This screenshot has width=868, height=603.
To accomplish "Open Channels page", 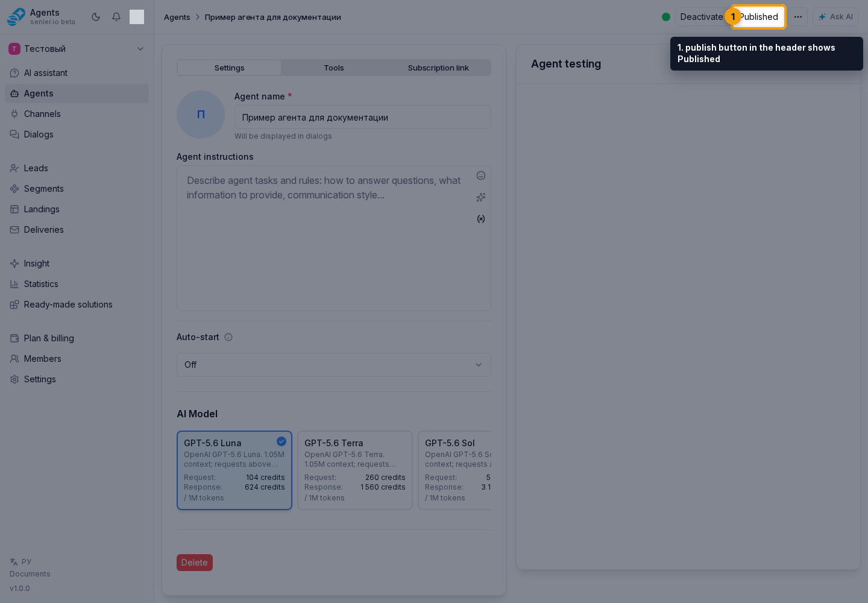I will pyautogui.click(x=77, y=114).
